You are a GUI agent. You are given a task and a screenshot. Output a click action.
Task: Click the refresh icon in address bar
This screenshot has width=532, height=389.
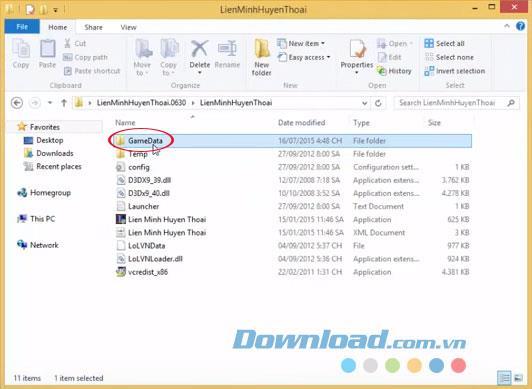click(x=378, y=103)
